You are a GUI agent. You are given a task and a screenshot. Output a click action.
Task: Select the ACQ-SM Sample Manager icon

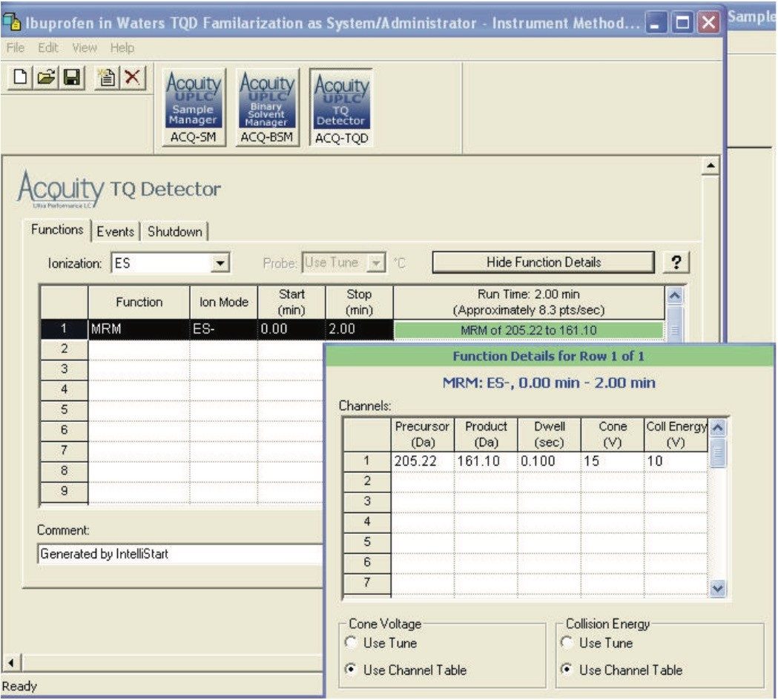coord(194,108)
